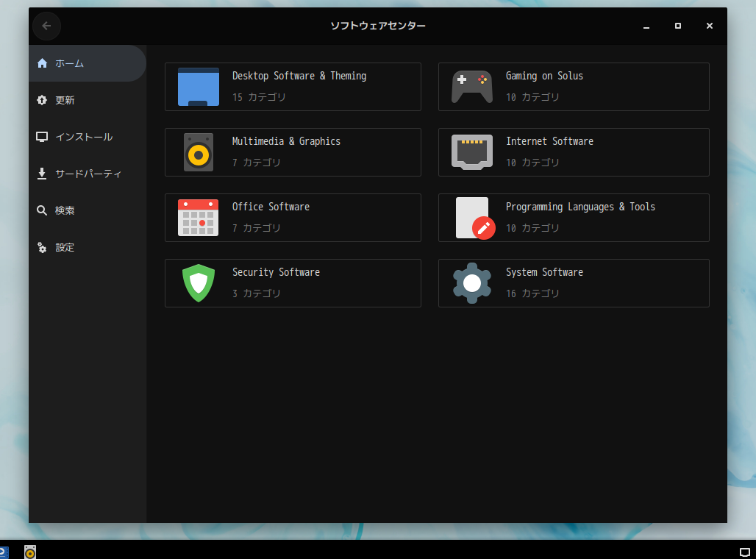Click the search magnifier icon
The image size is (756, 559).
coord(42,210)
